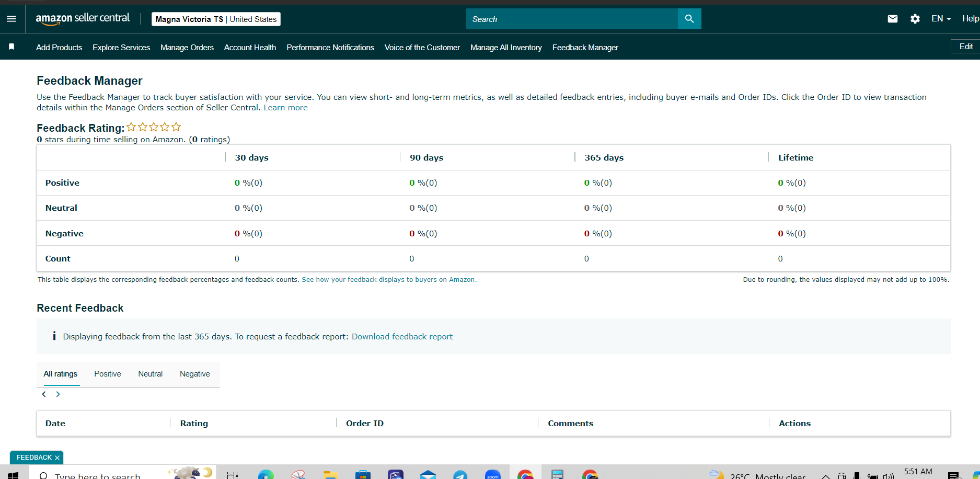Image resolution: width=980 pixels, height=479 pixels.
Task: Open Microsoft Edge from the taskbar
Action: click(x=266, y=475)
